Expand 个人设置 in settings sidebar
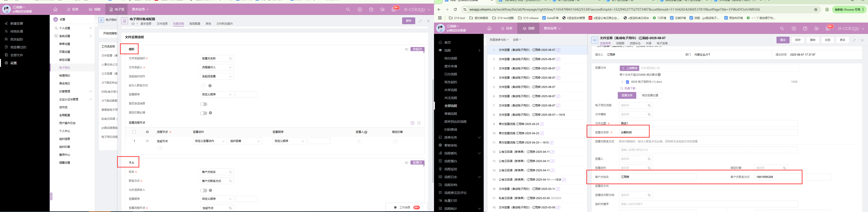This screenshot has height=212, width=868. pyautogui.click(x=91, y=28)
